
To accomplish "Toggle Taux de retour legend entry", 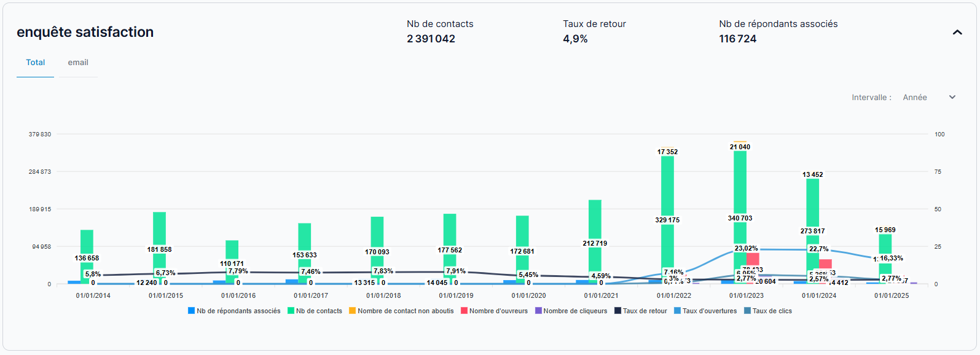I will pyautogui.click(x=640, y=311).
